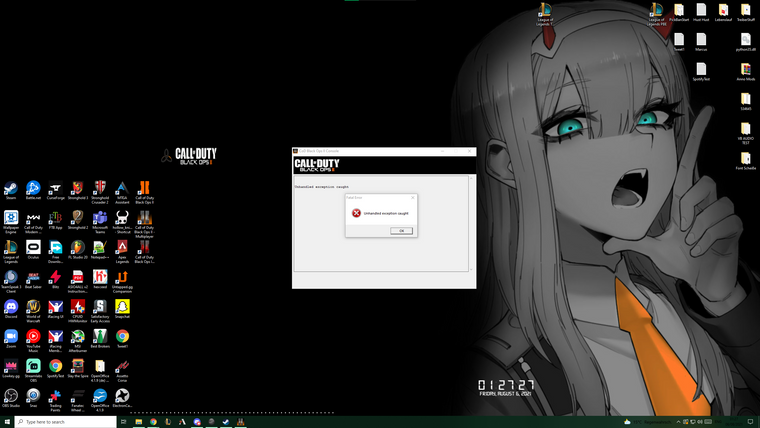Open the Discord desktop shortcut
The width and height of the screenshot is (760, 428).
pos(11,309)
